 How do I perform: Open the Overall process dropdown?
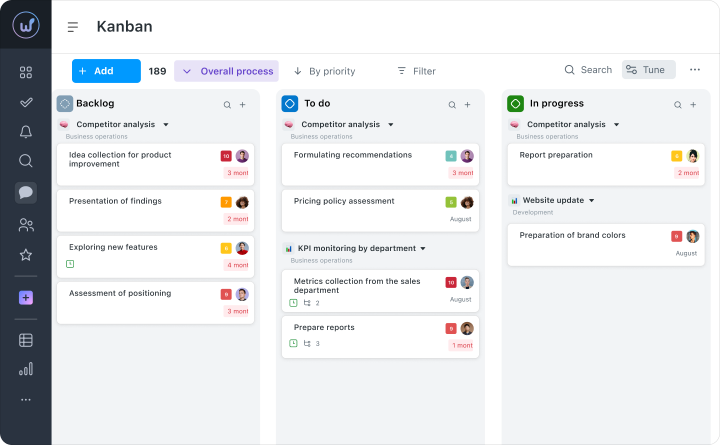227,71
